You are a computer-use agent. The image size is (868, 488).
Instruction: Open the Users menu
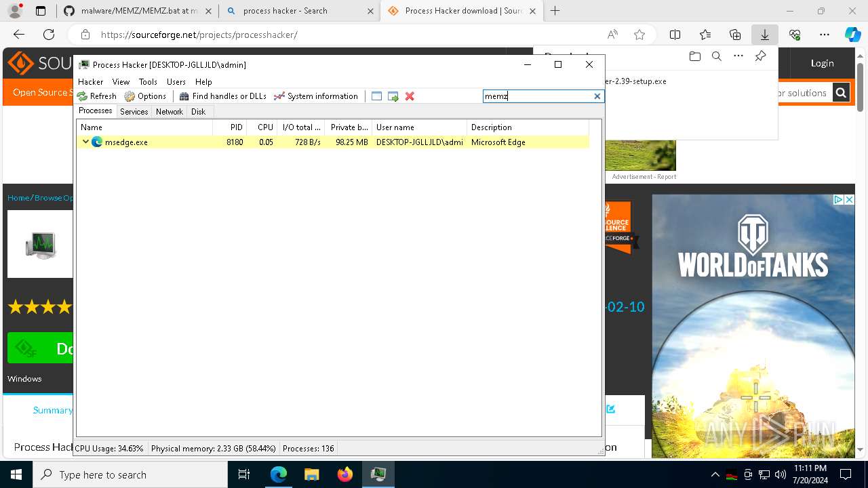[176, 81]
